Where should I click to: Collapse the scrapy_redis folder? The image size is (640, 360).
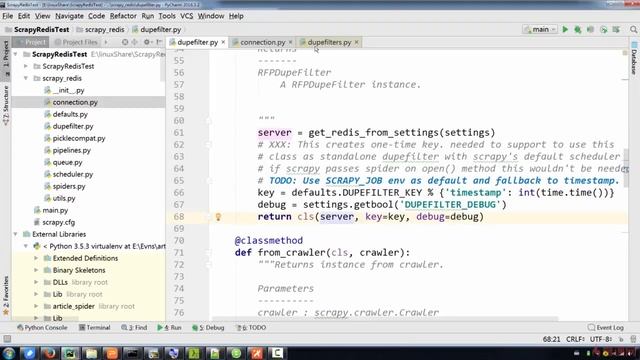pyautogui.click(x=26, y=78)
